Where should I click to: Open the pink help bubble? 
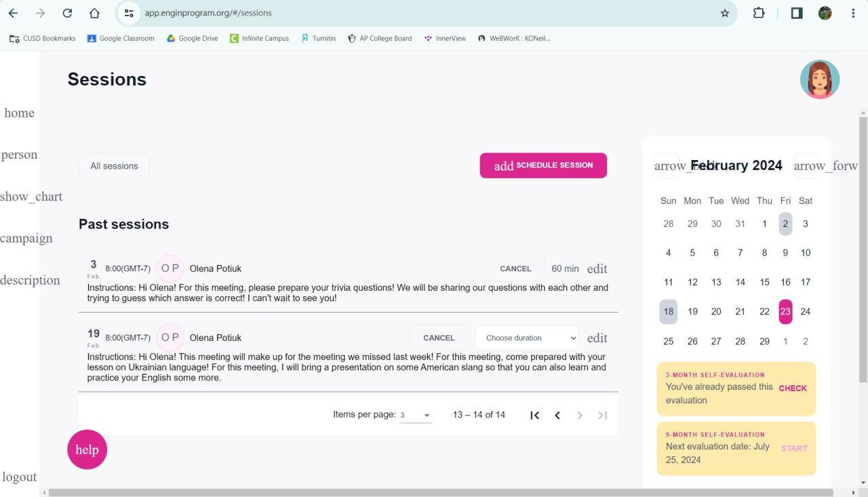point(87,450)
